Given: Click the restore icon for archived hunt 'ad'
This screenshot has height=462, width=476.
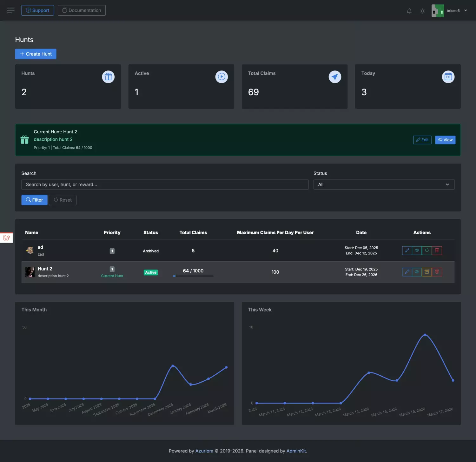Looking at the screenshot, I should coord(427,251).
